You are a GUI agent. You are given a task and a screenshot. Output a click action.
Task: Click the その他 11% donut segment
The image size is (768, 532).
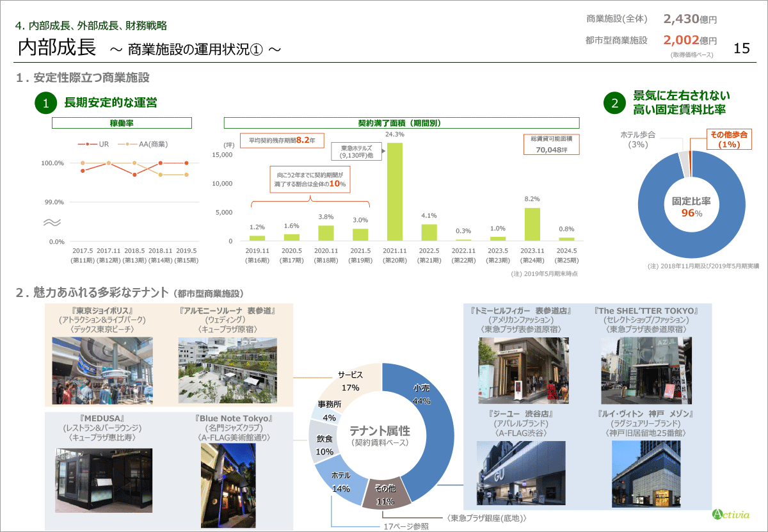[385, 494]
